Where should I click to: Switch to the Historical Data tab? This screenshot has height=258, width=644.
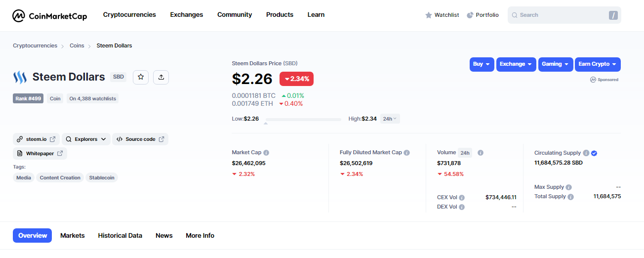120,236
